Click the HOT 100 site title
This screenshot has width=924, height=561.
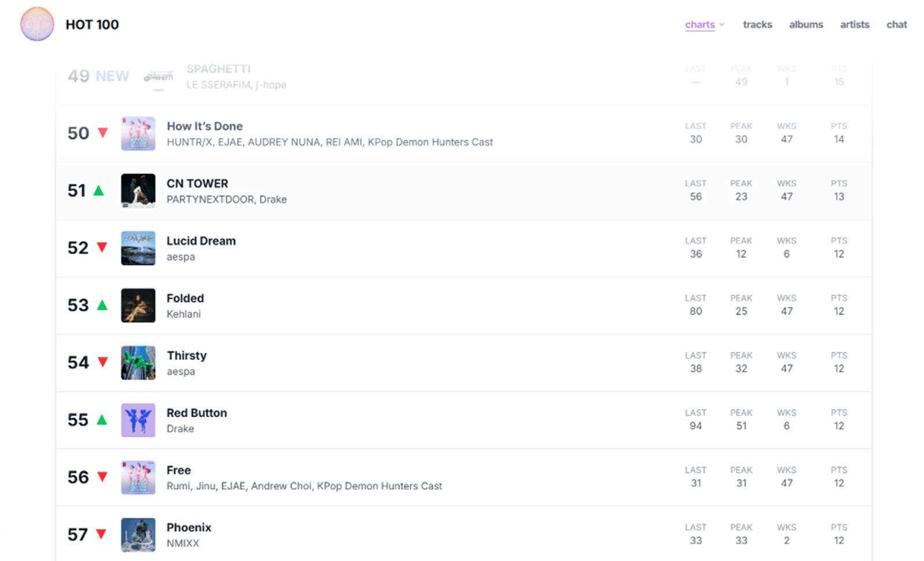pos(92,24)
